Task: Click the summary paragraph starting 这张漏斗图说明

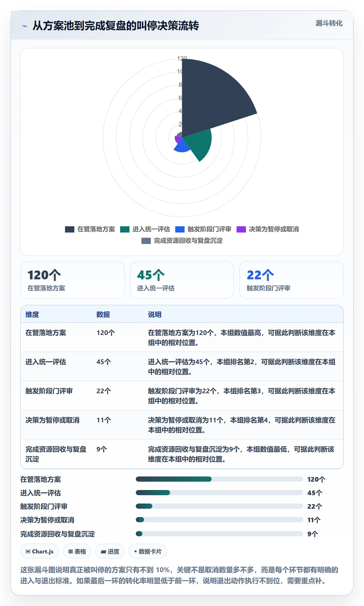Action: click(179, 575)
